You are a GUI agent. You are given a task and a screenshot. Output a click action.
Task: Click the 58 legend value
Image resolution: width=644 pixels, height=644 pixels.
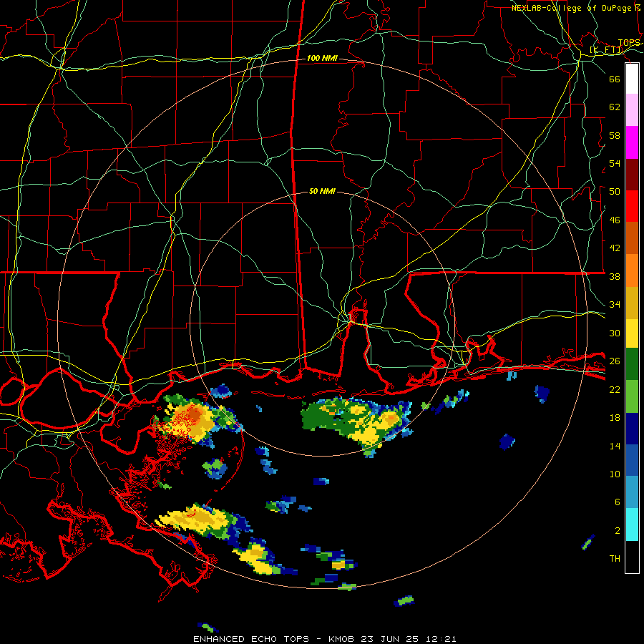615,135
